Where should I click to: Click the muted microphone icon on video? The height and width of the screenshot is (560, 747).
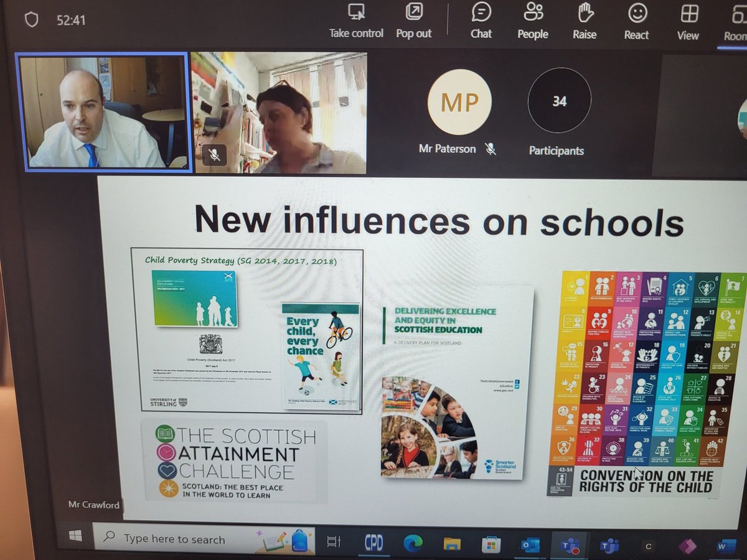(x=215, y=155)
